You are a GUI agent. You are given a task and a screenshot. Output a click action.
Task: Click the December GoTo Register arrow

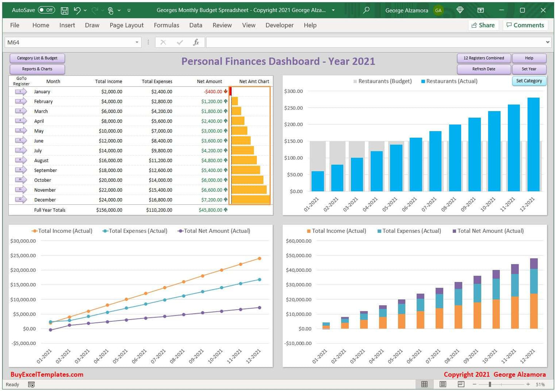pos(21,200)
